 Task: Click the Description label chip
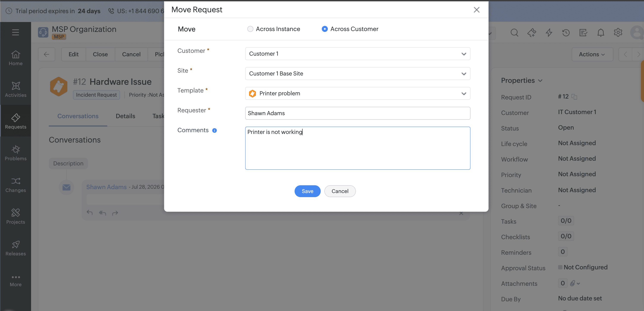pyautogui.click(x=68, y=163)
